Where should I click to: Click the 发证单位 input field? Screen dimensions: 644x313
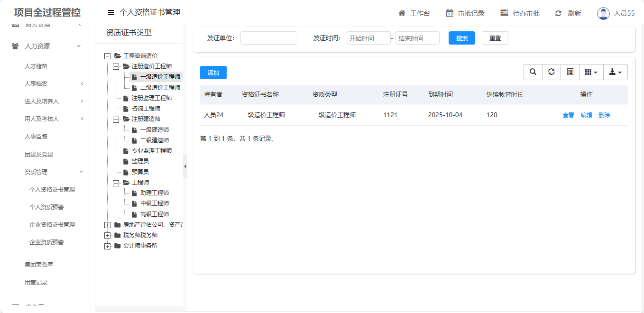268,38
